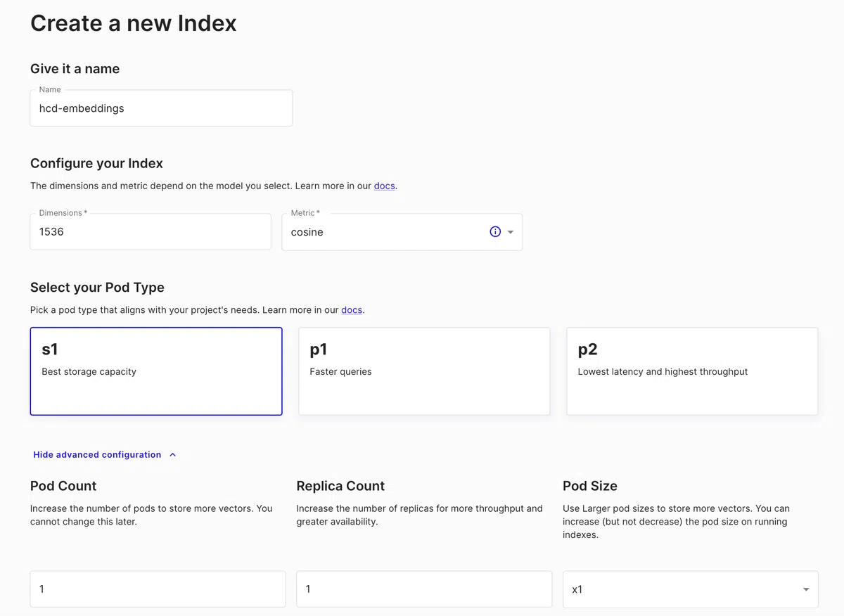Screen dimensions: 844x616
Task: Click the Metric dropdown arrow
Action: 511,232
